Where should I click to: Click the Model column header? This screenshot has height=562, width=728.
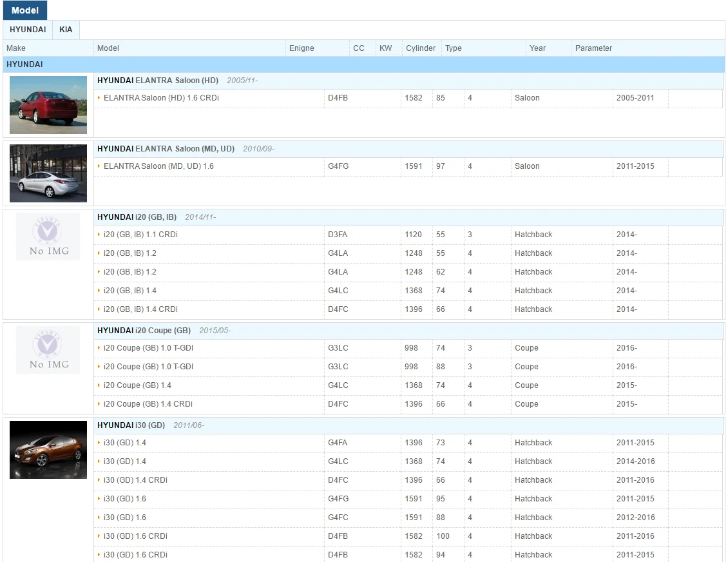[x=189, y=48]
